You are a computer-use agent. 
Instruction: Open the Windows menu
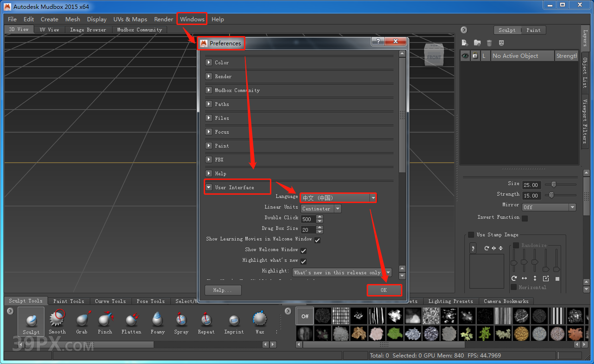coord(192,19)
